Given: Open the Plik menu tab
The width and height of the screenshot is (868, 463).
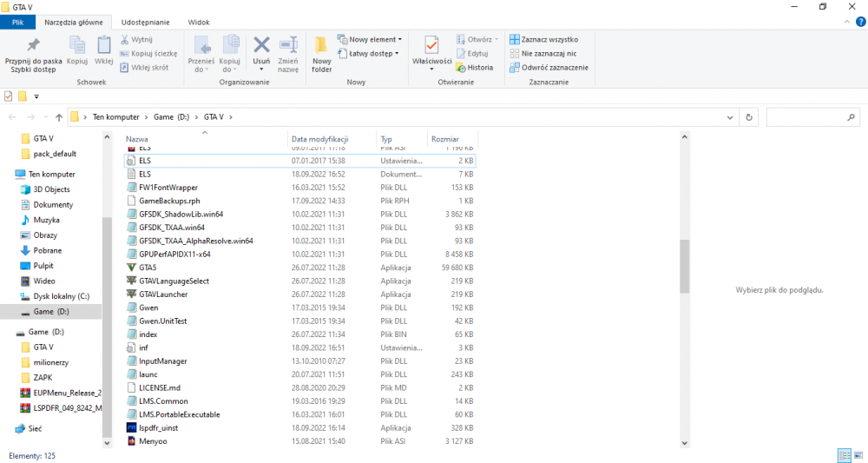Looking at the screenshot, I should (17, 23).
